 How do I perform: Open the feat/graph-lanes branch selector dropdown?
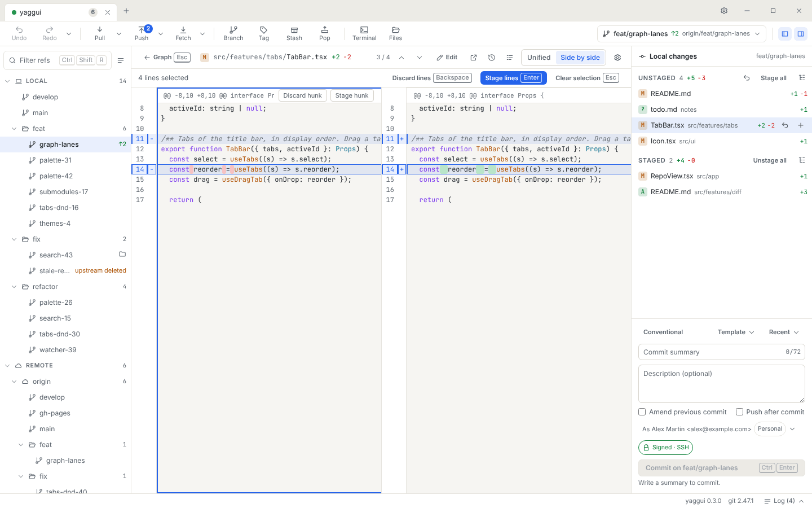tap(682, 34)
